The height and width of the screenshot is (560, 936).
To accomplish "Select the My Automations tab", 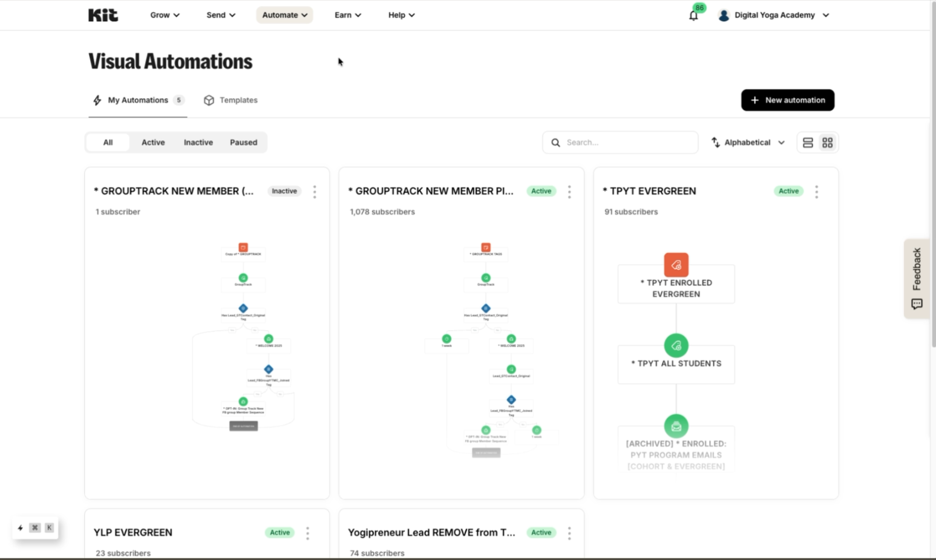I will 138,100.
